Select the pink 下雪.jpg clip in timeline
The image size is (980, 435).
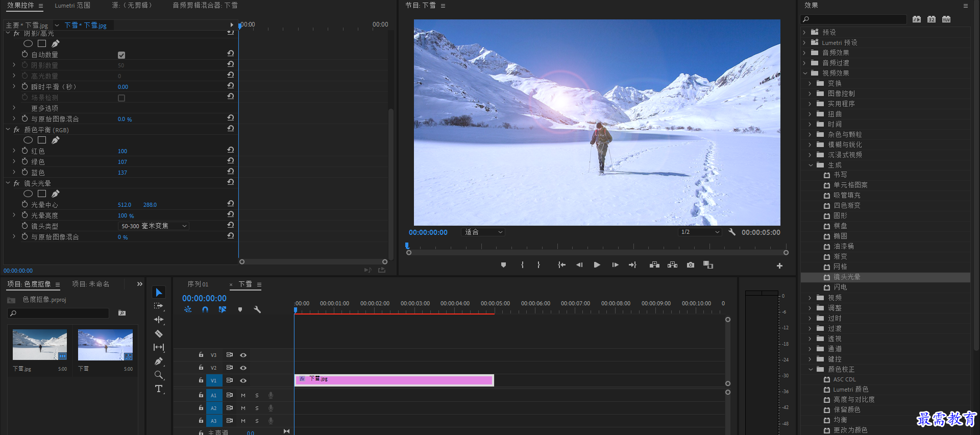click(394, 380)
